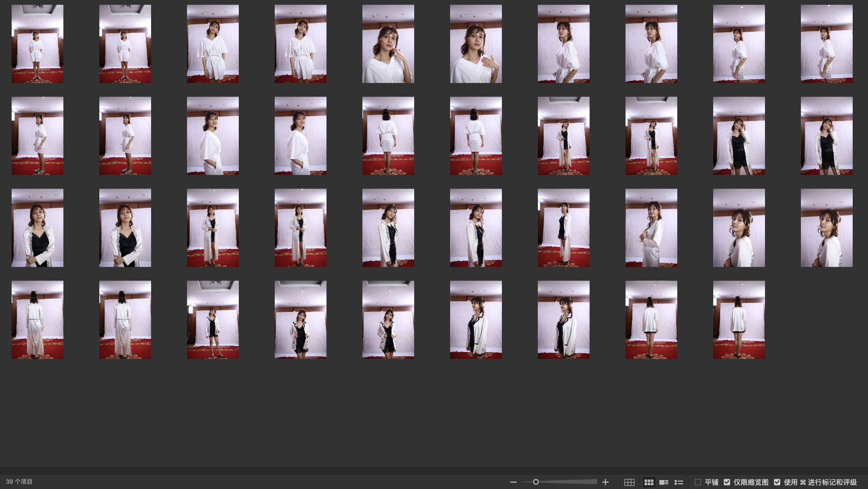Switch to list view icon
This screenshot has width=868, height=489.
pos(679,482)
